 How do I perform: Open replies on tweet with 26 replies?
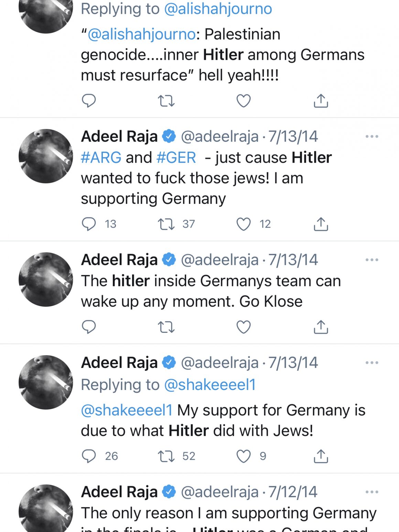tap(89, 456)
